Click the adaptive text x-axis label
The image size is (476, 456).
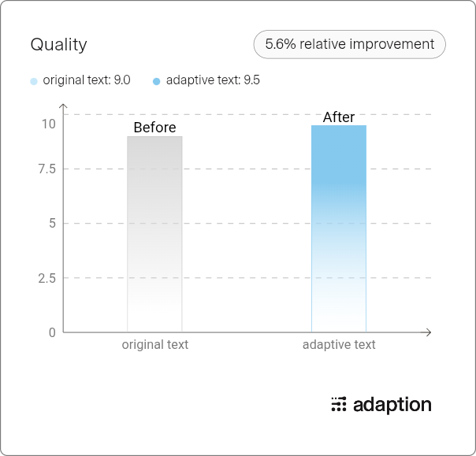[339, 345]
